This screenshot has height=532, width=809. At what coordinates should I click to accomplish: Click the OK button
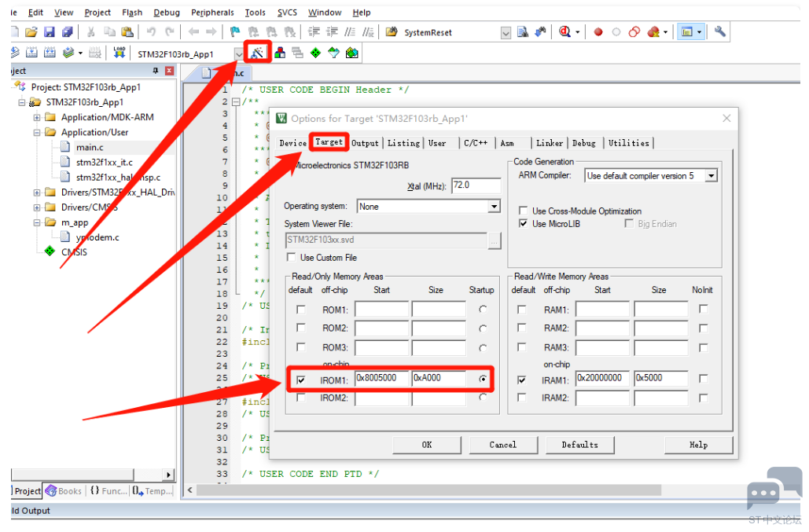426,445
